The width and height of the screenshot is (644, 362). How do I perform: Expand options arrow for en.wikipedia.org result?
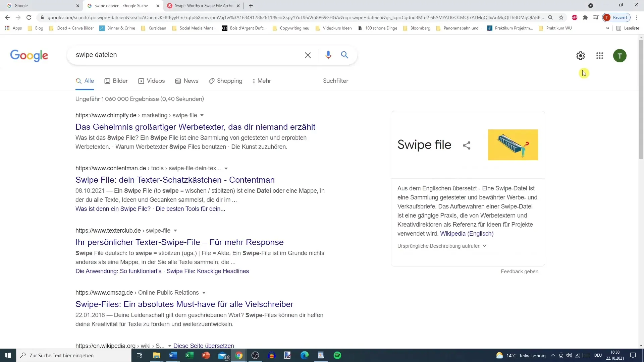pyautogui.click(x=170, y=346)
